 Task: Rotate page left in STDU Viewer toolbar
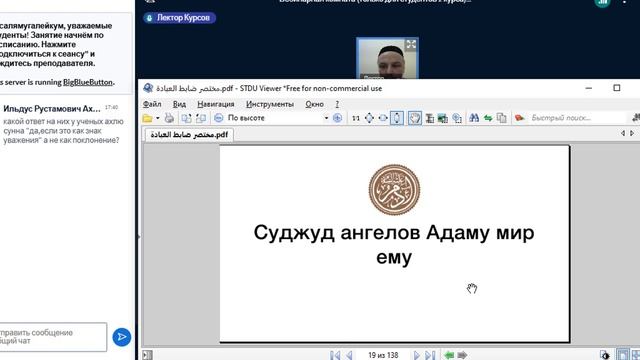tap(186, 118)
